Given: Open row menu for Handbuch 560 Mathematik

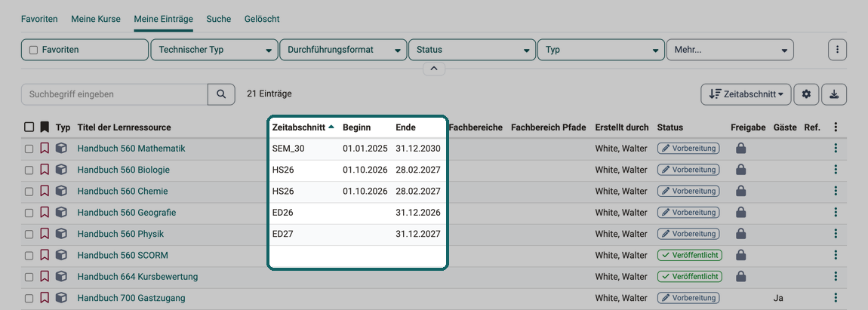Looking at the screenshot, I should 836,149.
